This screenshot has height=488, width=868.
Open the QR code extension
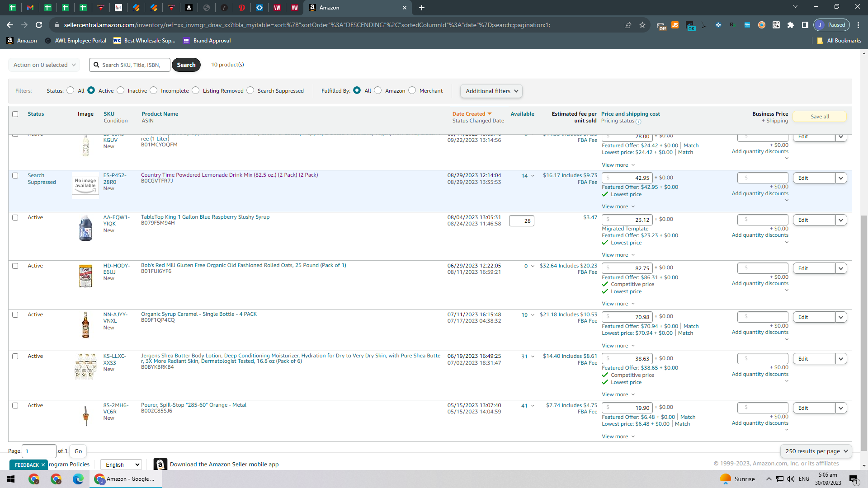point(776,25)
